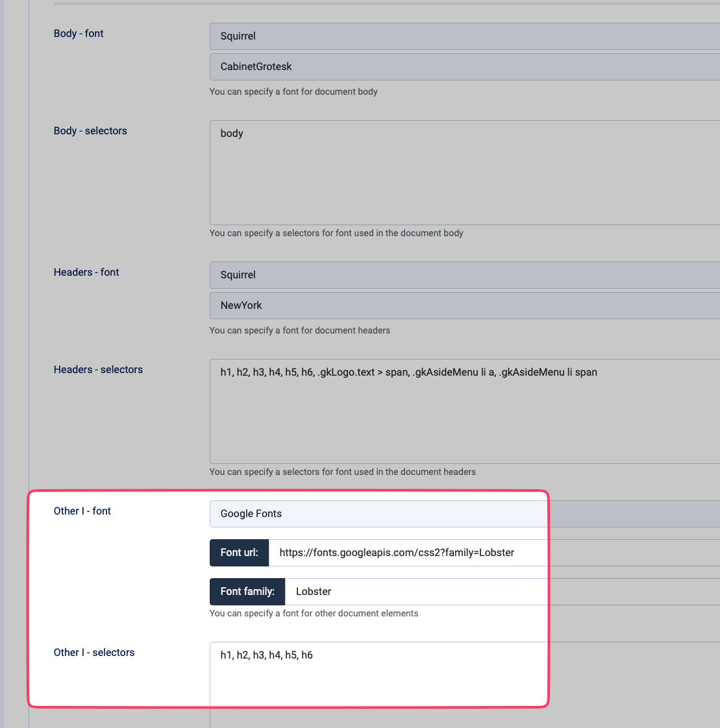Click help text about selectors in the document body
The width and height of the screenshot is (720, 728).
pyautogui.click(x=336, y=233)
